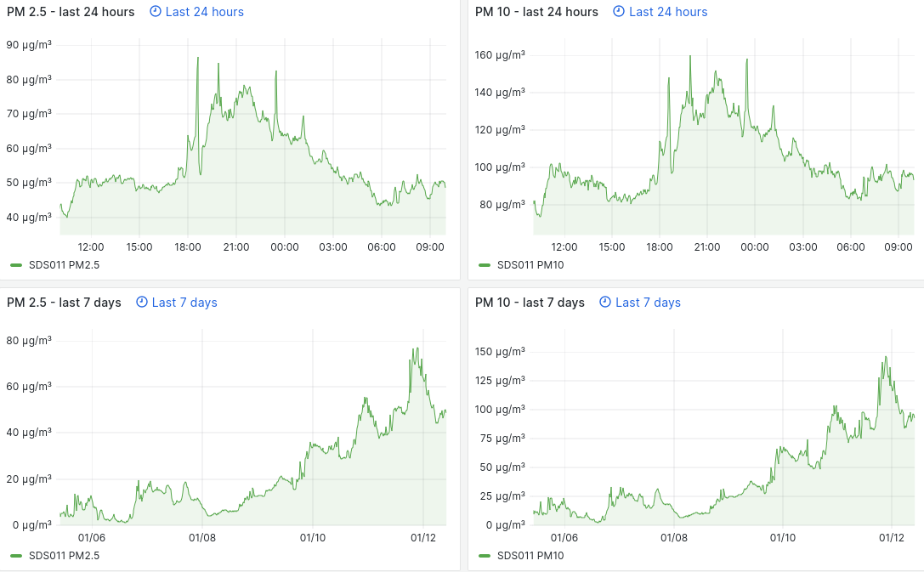Click green legend color swatch in PM 10 24-hour panel
The width and height of the screenshot is (924, 572).
pos(485,265)
